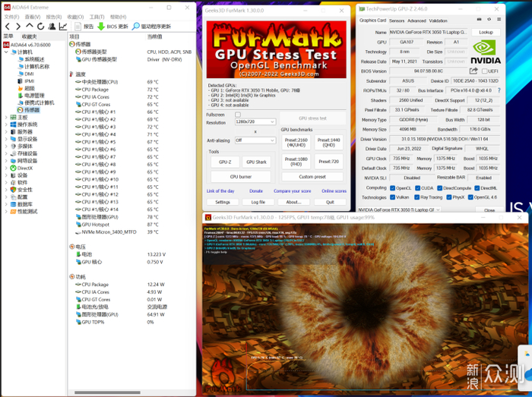Image resolution: width=532 pixels, height=397 pixels.
Task: Launch GPU Shark from FurMark tools
Action: (x=257, y=162)
